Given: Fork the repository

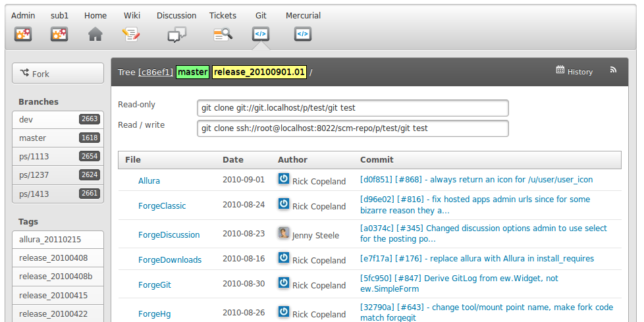Looking at the screenshot, I should pyautogui.click(x=58, y=74).
